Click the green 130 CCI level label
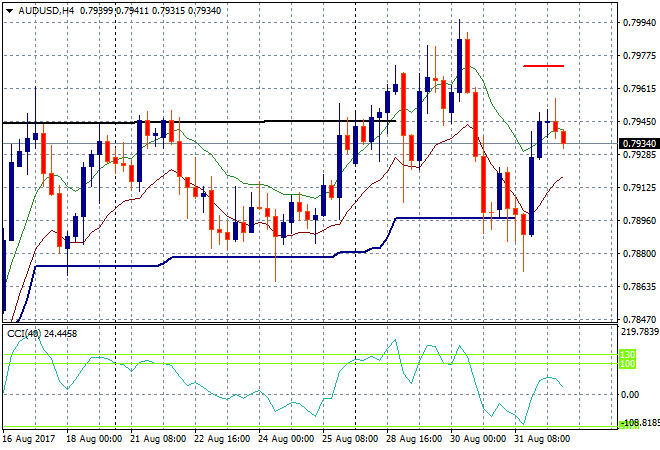This screenshot has height=450, width=660. click(627, 354)
